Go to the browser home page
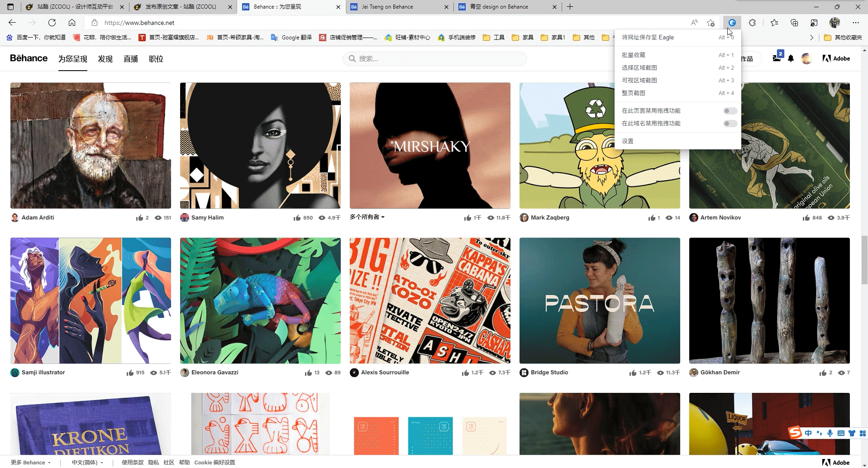The image size is (868, 468). pyautogui.click(x=72, y=23)
